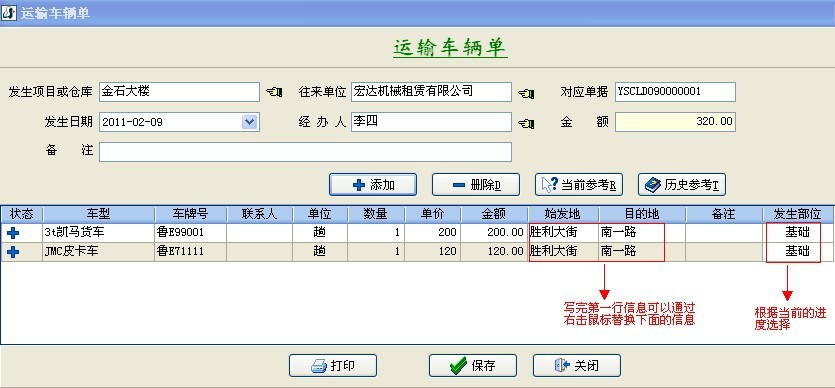
Task: Click empty 联系人 cell in 3t凯马货车 row
Action: pyautogui.click(x=259, y=233)
